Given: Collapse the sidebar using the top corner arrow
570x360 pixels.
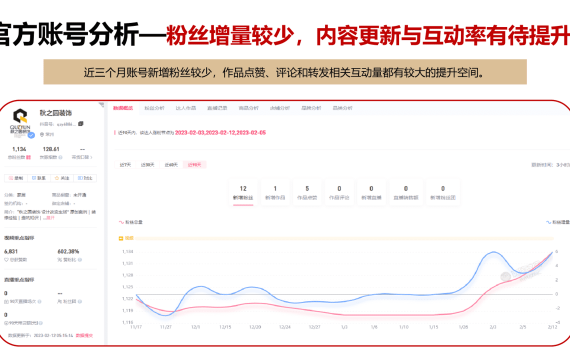Looking at the screenshot, I should [101, 105].
